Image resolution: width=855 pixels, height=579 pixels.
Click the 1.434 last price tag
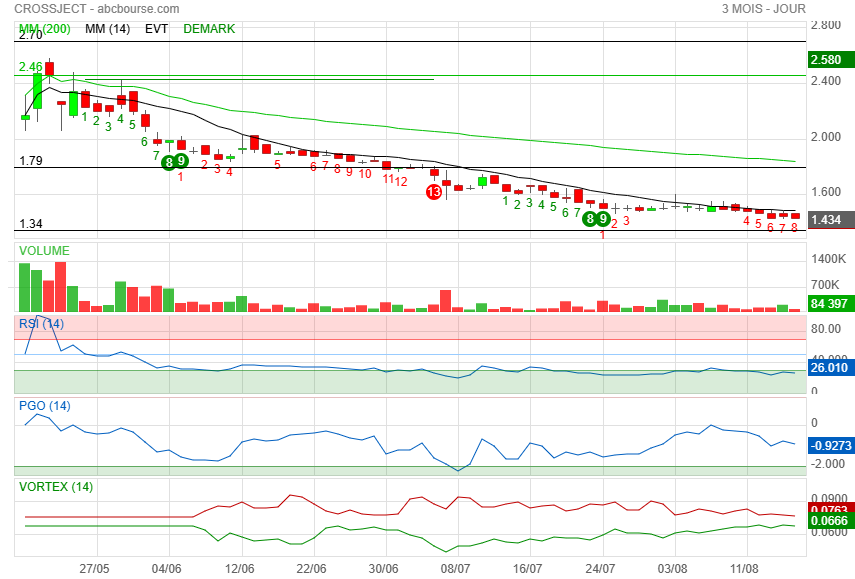click(x=831, y=220)
